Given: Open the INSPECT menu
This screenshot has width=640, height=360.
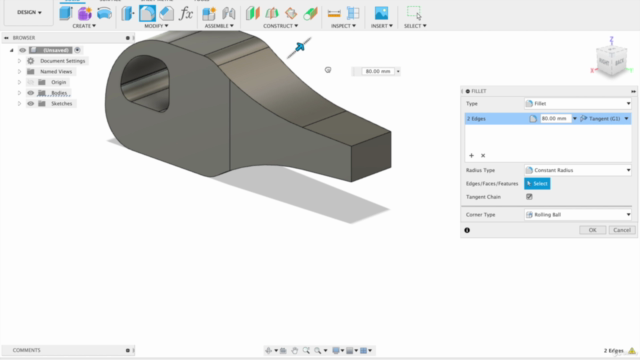Looking at the screenshot, I should click(343, 26).
